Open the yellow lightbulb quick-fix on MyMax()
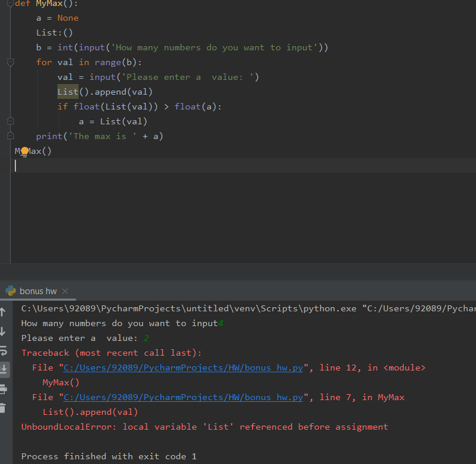The image size is (476, 464). (x=25, y=152)
